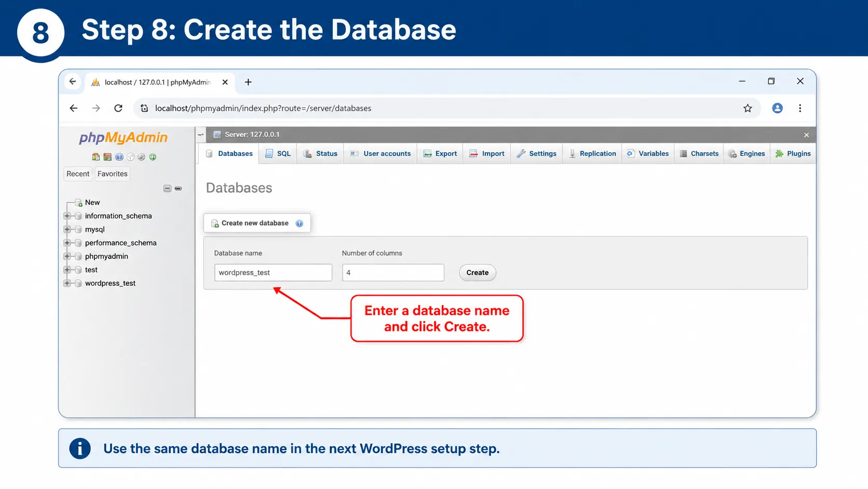This screenshot has height=489, width=868.
Task: Click the info icon next to Create new database
Action: (300, 223)
